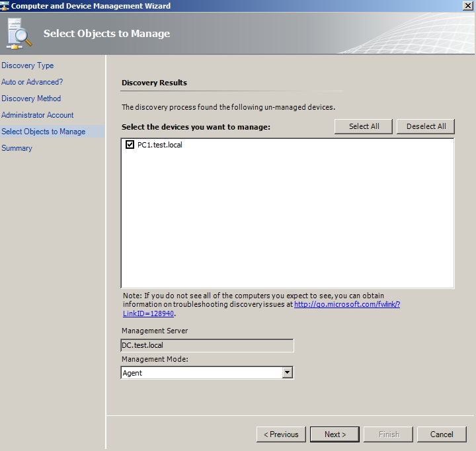Click the Management Server DC.test.local field
The width and height of the screenshot is (476, 451).
pyautogui.click(x=207, y=345)
